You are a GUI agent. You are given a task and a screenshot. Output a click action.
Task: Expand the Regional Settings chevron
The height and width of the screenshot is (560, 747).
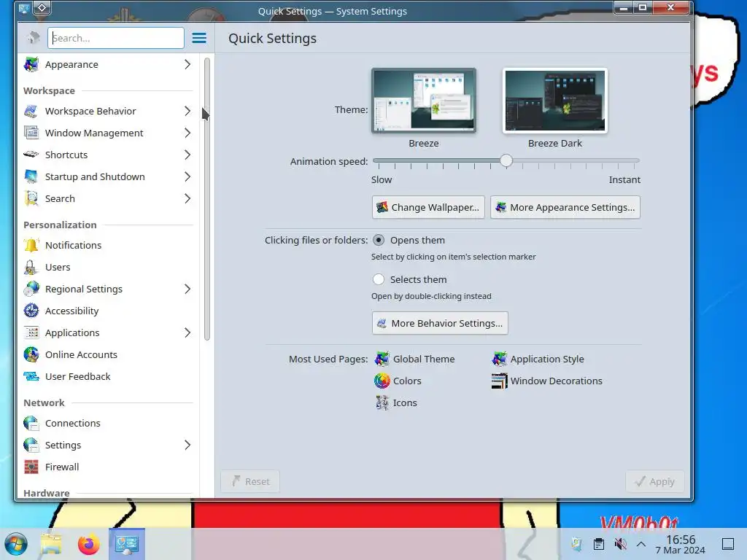pyautogui.click(x=187, y=289)
